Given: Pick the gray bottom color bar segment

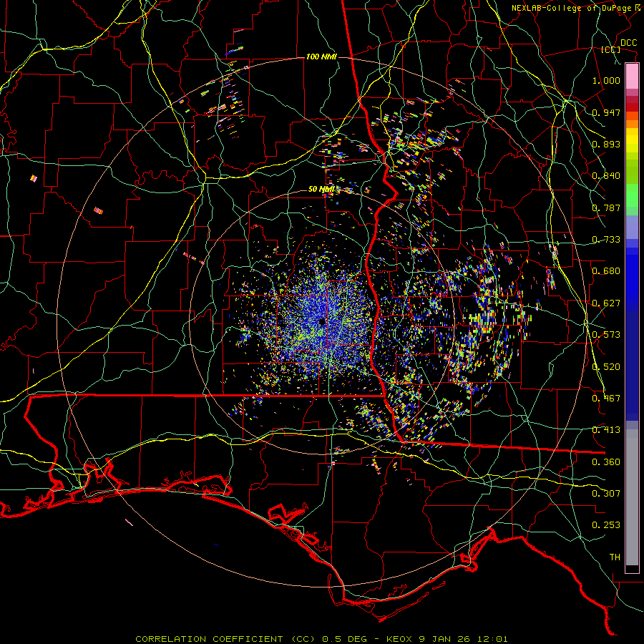Looking at the screenshot, I should 632,497.
